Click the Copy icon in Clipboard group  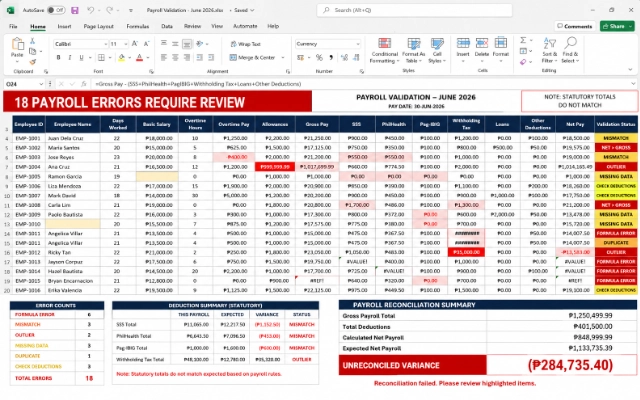point(33,51)
